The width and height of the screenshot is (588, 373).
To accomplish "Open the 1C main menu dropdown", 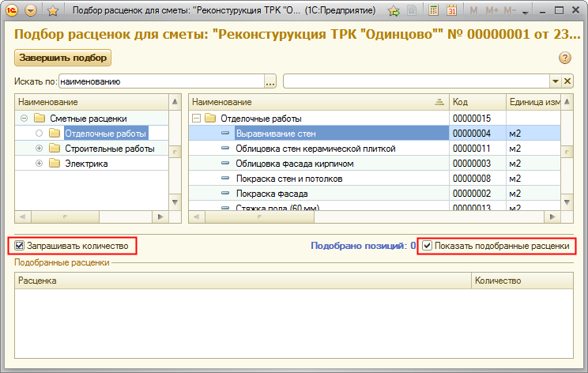I will 31,11.
